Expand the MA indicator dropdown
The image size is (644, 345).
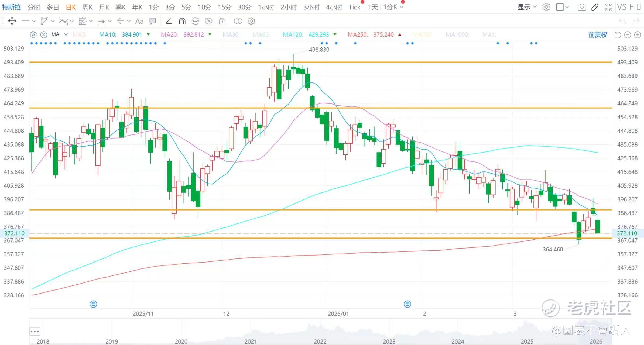(x=66, y=34)
